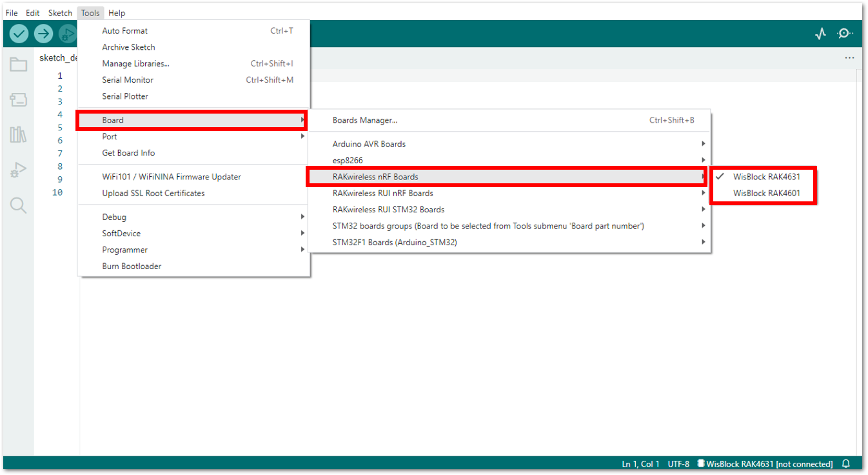Click line number 10 in gutter
Viewport: 868px width, 475px height.
point(58,192)
